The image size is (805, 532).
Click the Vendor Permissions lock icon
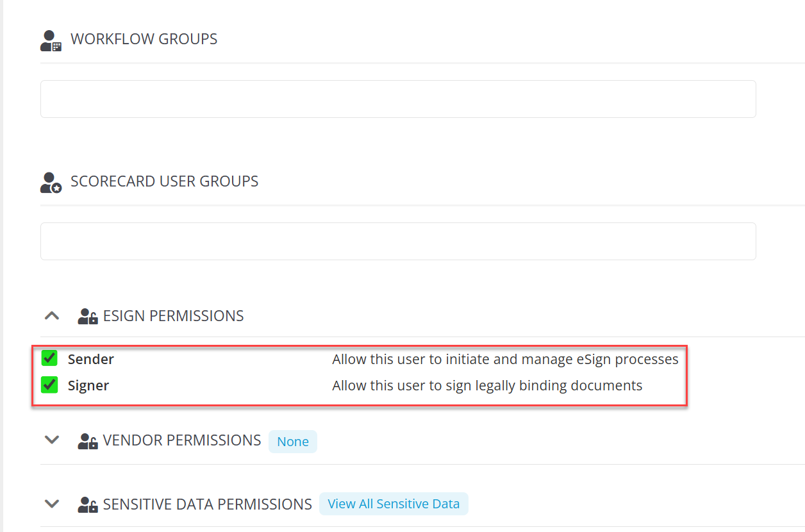tap(88, 441)
